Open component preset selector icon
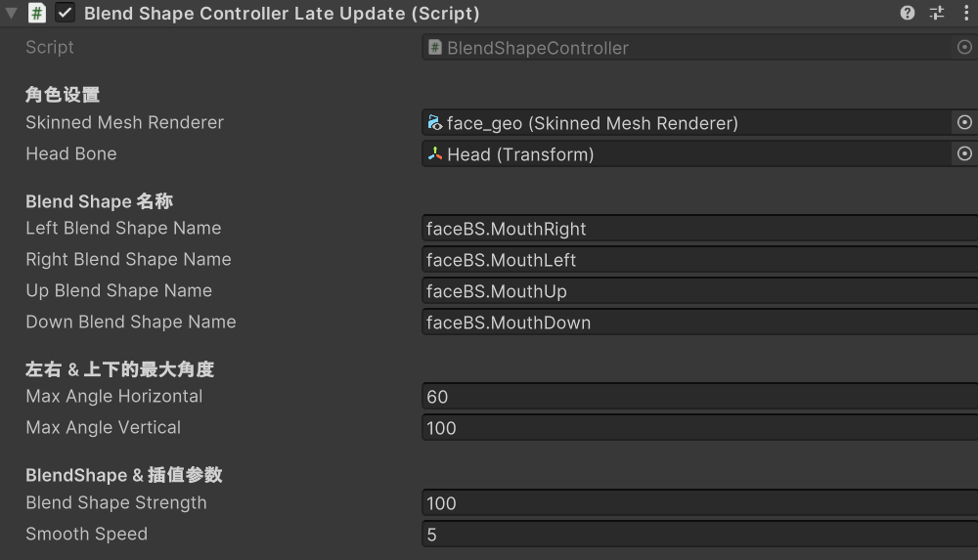978x560 pixels. point(937,13)
